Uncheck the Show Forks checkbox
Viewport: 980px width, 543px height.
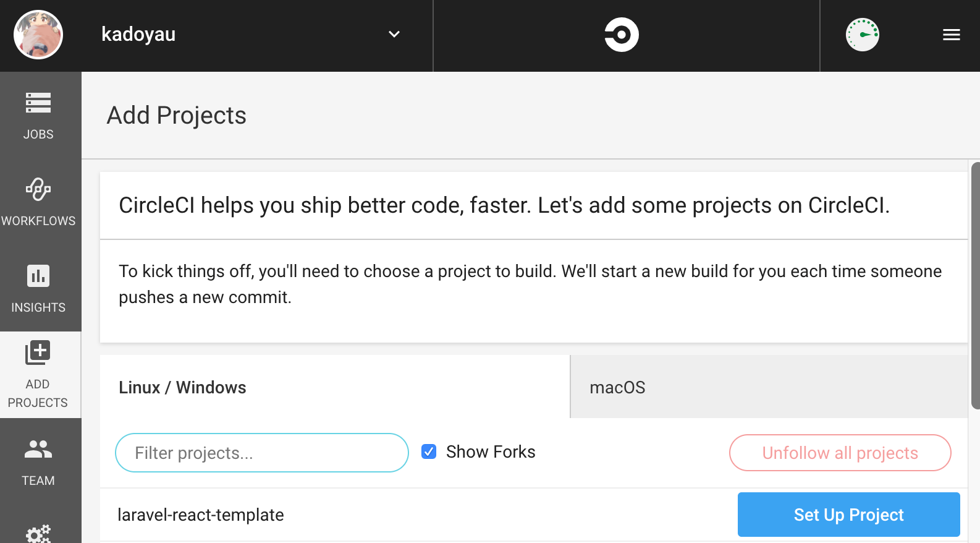coord(429,452)
